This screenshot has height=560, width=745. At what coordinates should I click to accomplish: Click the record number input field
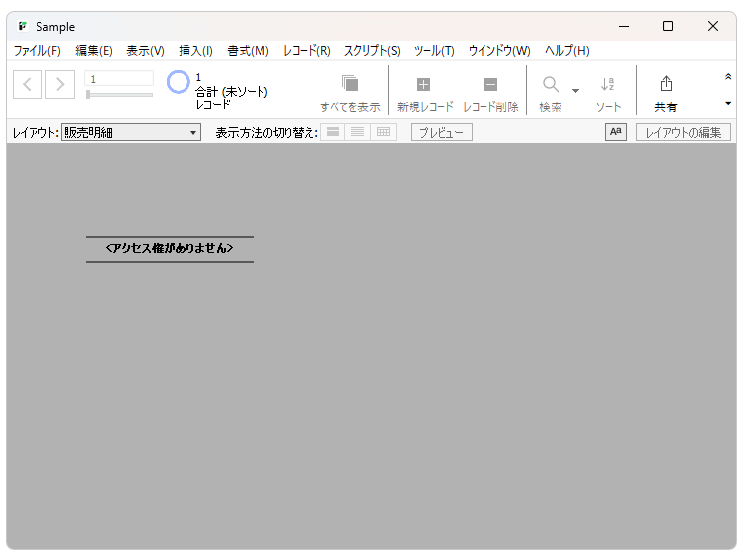tap(118, 79)
